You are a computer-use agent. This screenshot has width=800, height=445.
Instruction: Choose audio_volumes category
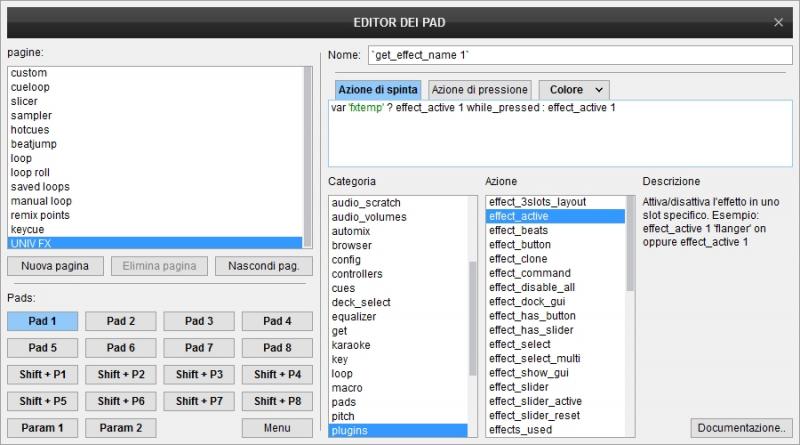(398, 217)
